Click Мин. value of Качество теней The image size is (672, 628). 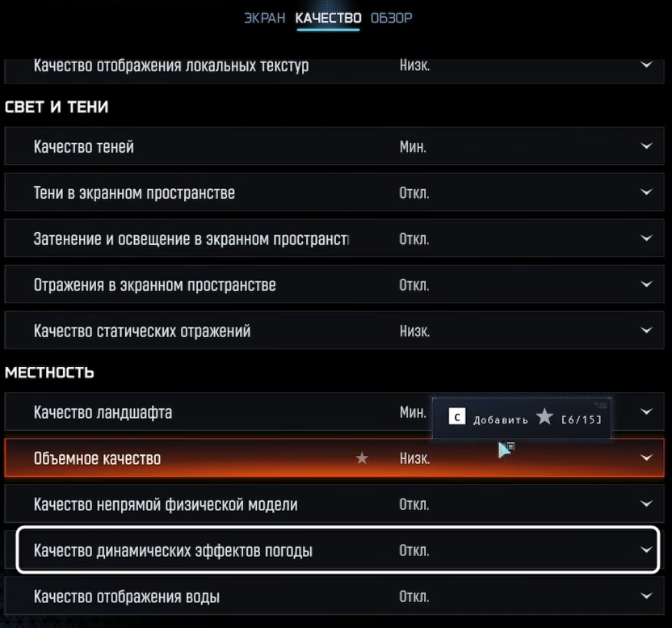pos(413,146)
